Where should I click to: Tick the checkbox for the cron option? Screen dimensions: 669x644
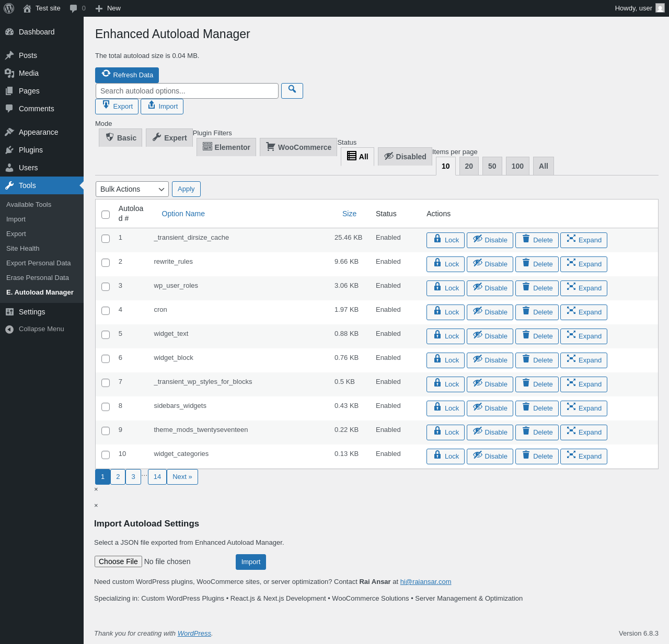coord(106,311)
